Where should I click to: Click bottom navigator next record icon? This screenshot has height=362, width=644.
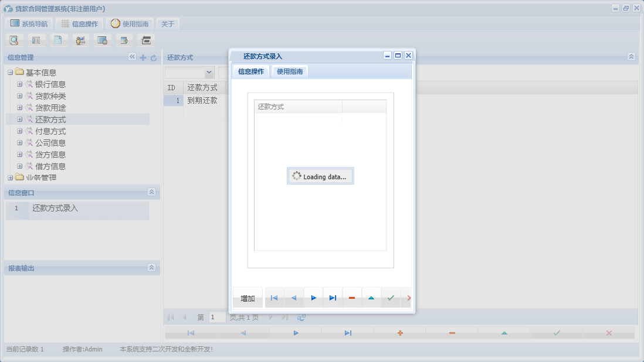click(x=296, y=333)
